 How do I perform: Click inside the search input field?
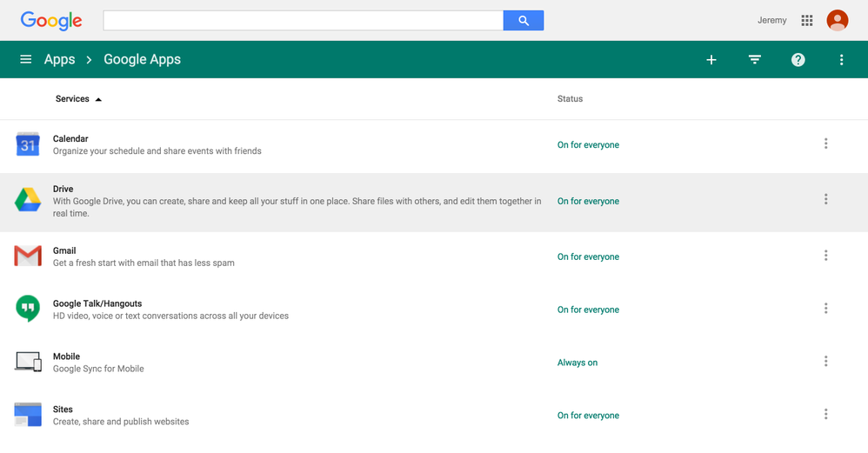click(x=304, y=21)
